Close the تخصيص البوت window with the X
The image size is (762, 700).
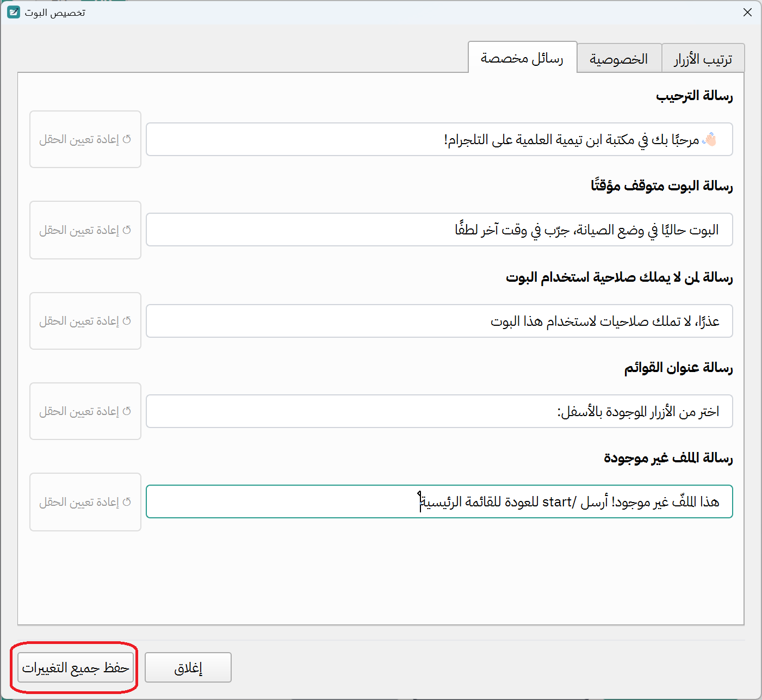(x=748, y=12)
